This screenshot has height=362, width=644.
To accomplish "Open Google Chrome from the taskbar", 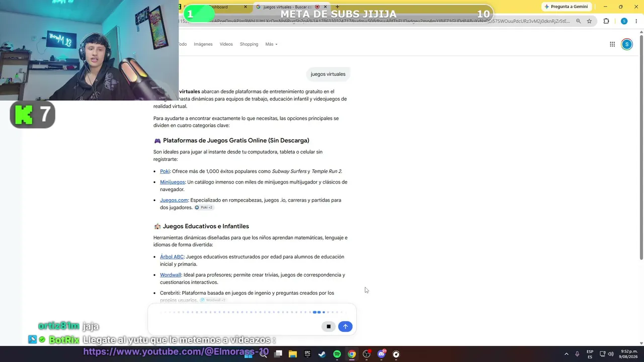I will click(x=352, y=354).
